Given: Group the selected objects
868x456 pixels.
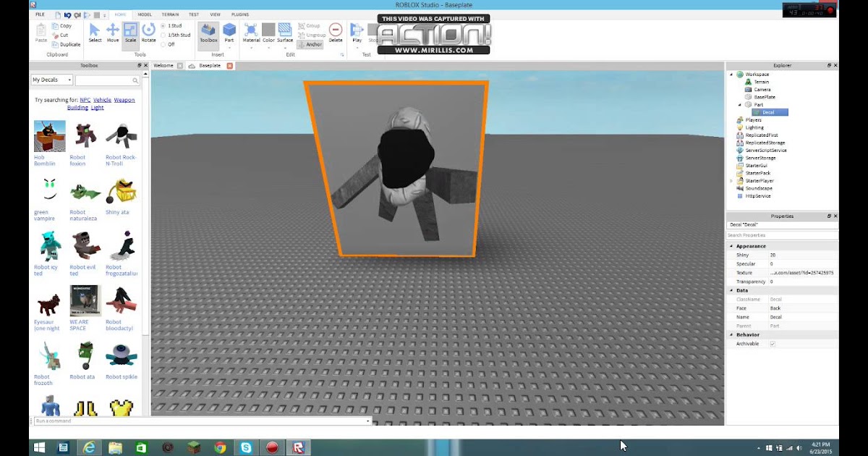Looking at the screenshot, I should pyautogui.click(x=310, y=26).
